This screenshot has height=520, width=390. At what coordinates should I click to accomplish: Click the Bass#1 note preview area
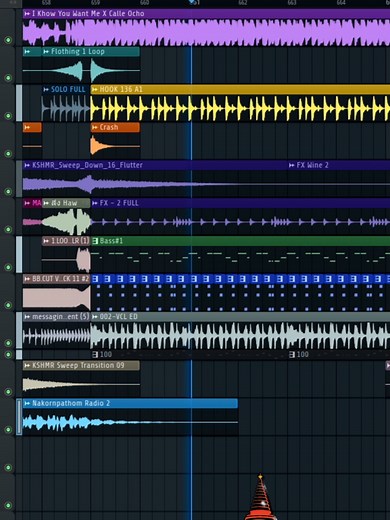[x=240, y=260]
